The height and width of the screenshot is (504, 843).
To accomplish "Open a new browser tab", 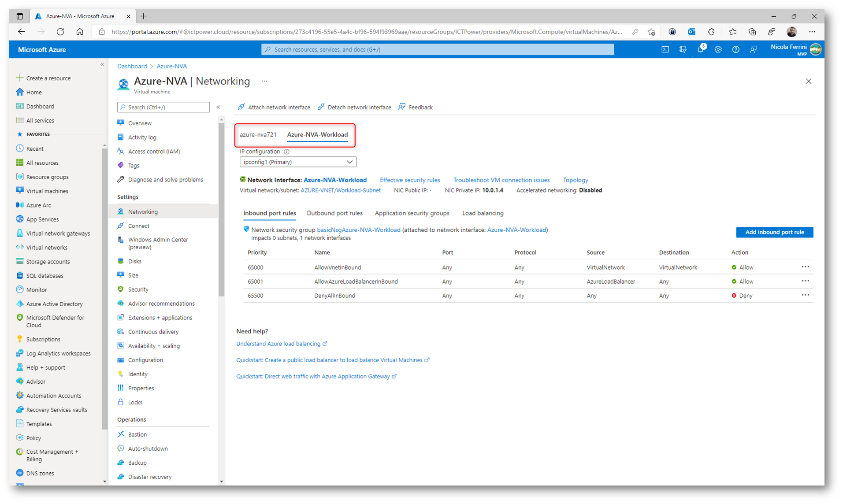I will click(144, 16).
